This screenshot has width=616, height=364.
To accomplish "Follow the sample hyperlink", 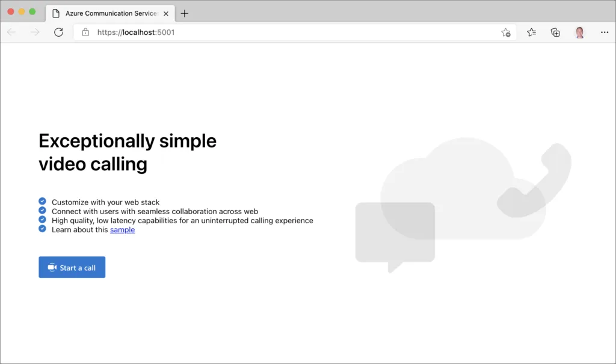I will pyautogui.click(x=122, y=230).
